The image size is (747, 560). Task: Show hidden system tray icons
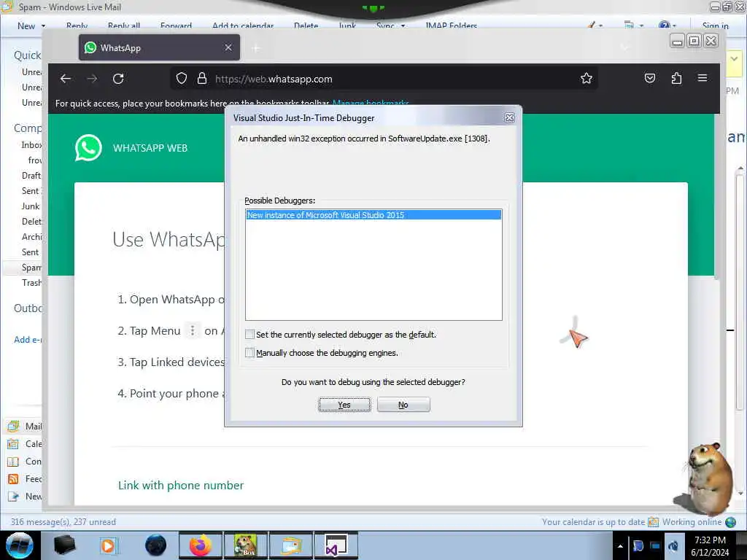pos(620,546)
